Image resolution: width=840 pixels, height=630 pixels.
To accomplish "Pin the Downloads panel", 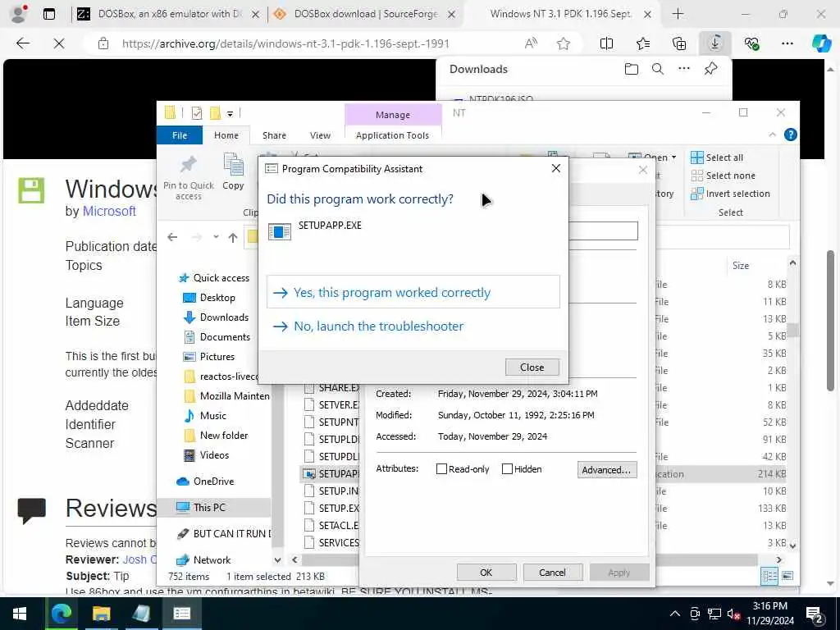I will coord(711,69).
